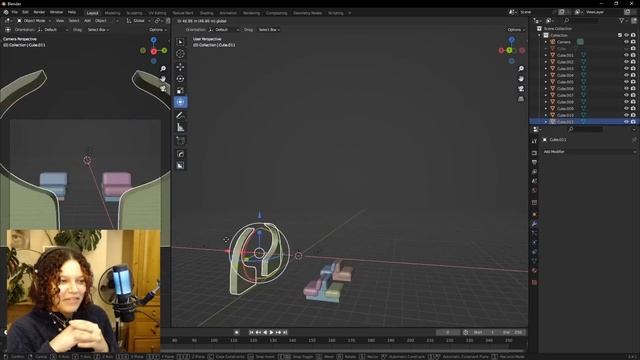The height and width of the screenshot is (360, 640).
Task: Select the Measure ruler tool
Action: [x=180, y=127]
